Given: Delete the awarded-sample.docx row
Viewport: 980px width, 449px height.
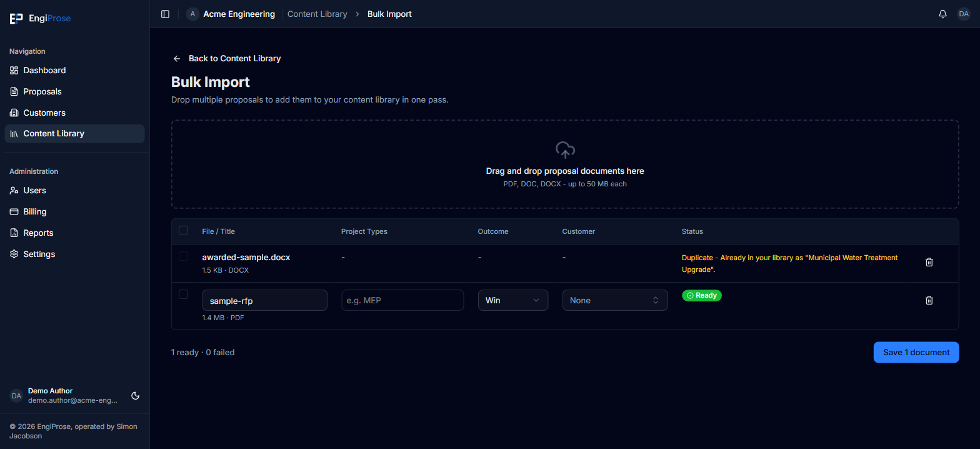Looking at the screenshot, I should pyautogui.click(x=929, y=262).
